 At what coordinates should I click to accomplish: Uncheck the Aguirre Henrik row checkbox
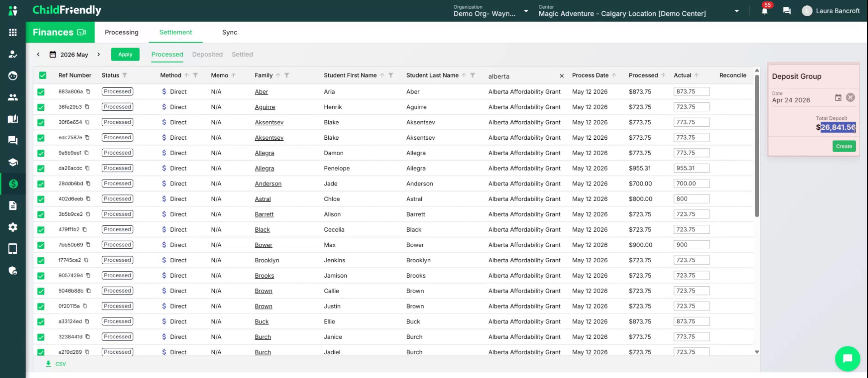[41, 107]
